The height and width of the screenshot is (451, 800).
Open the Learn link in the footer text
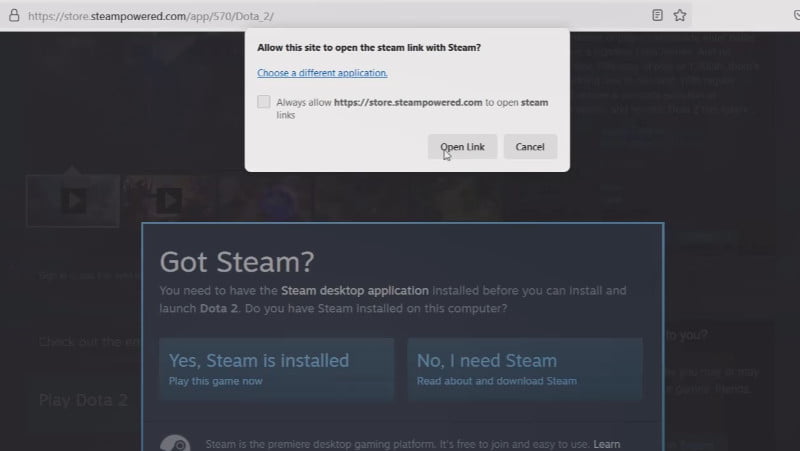(607, 444)
